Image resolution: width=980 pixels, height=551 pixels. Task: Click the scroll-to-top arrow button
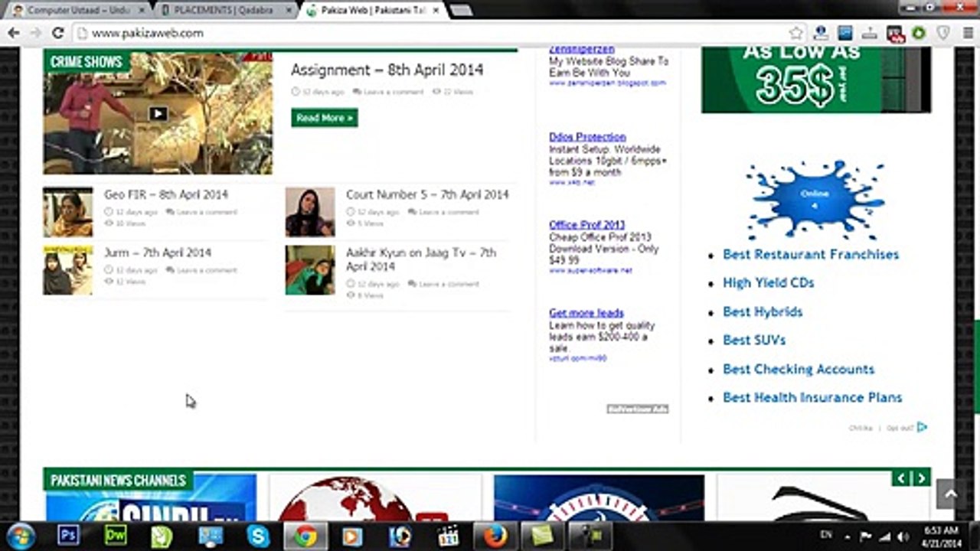tap(951, 495)
